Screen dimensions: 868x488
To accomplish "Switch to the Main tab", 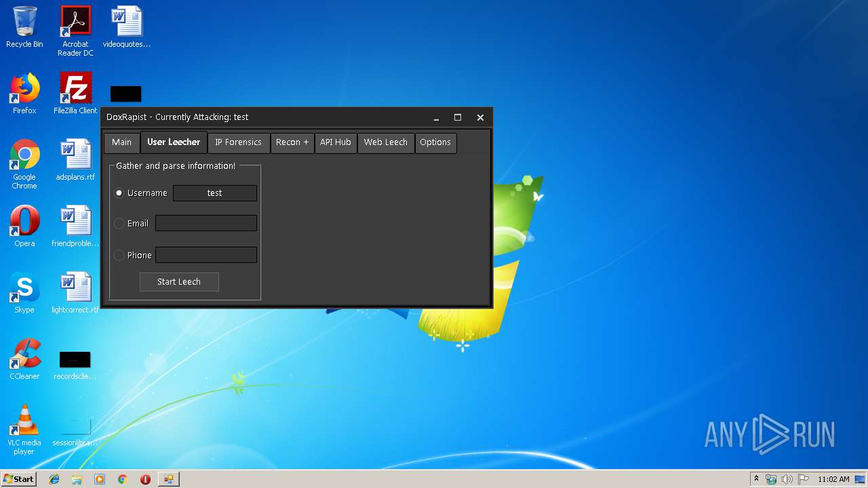I will coord(121,142).
